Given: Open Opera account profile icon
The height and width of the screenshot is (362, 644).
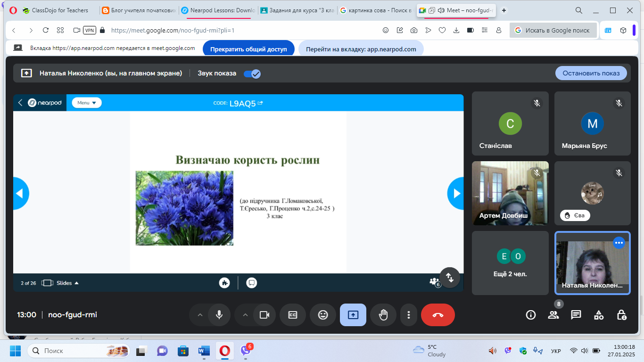Looking at the screenshot, I should pos(499,30).
